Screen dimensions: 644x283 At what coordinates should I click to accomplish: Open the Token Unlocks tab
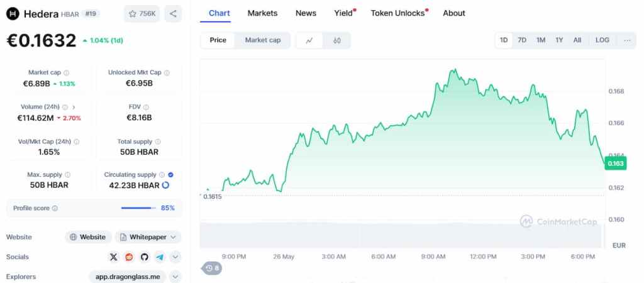coord(397,13)
